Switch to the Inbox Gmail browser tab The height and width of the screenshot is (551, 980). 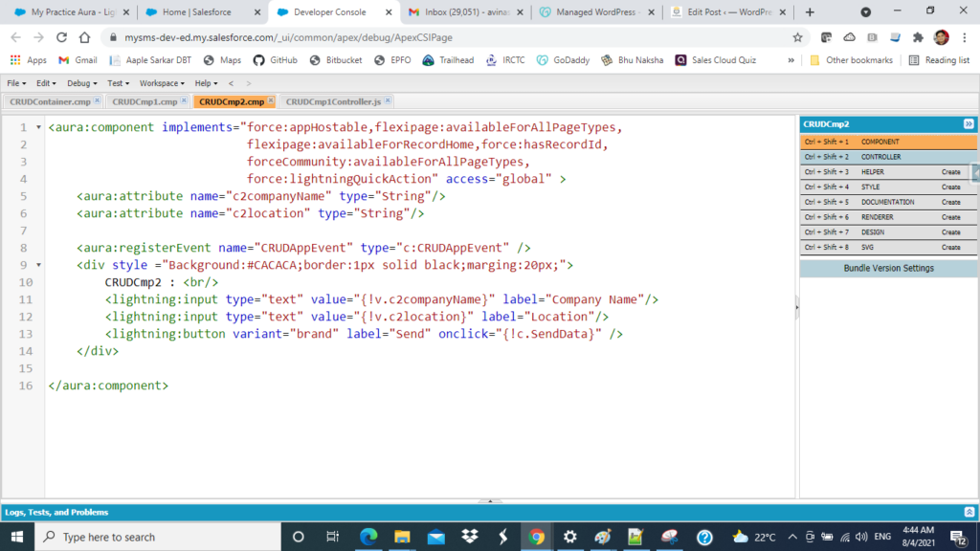(x=466, y=11)
